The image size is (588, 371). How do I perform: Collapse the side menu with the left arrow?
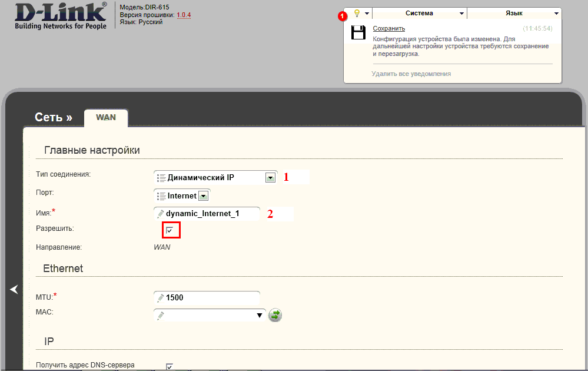pos(14,289)
